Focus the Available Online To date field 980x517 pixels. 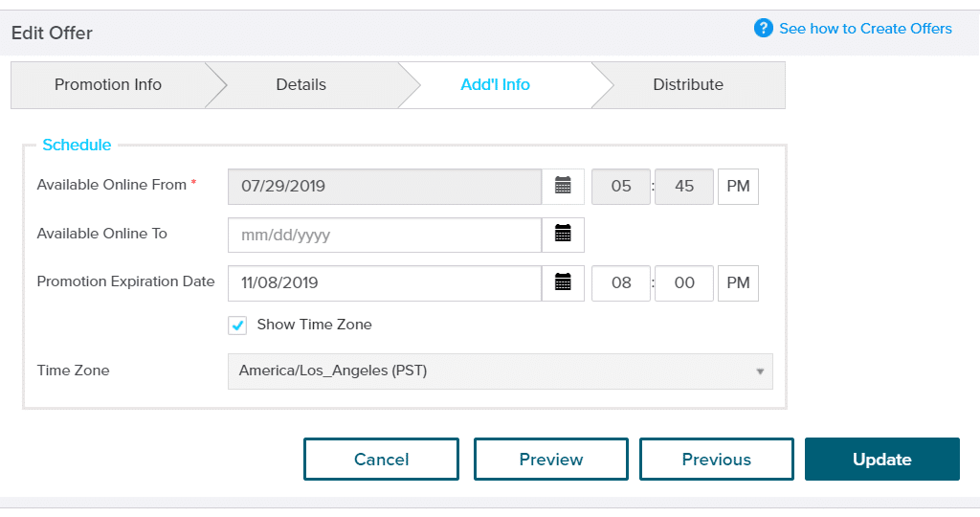coord(385,236)
